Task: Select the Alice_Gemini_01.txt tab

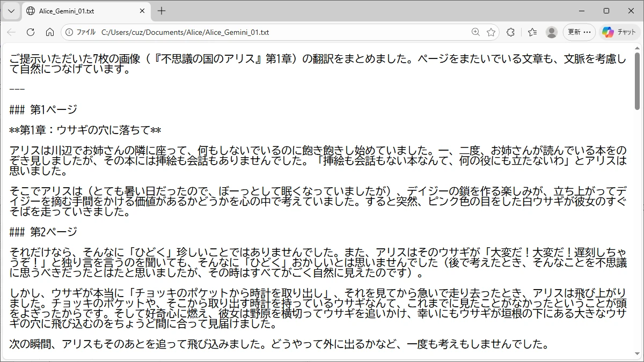Action: (80, 11)
